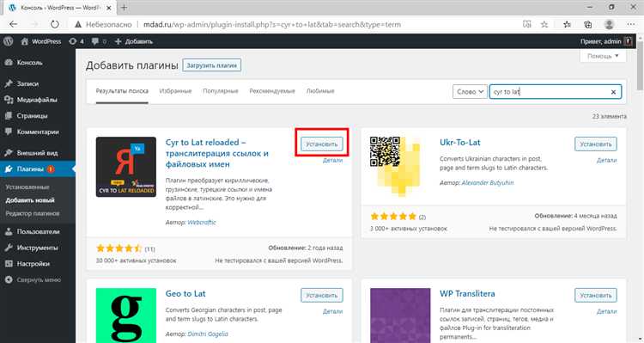The width and height of the screenshot is (644, 343).
Task: Open the Ukr-To-Lat title link
Action: coord(460,143)
